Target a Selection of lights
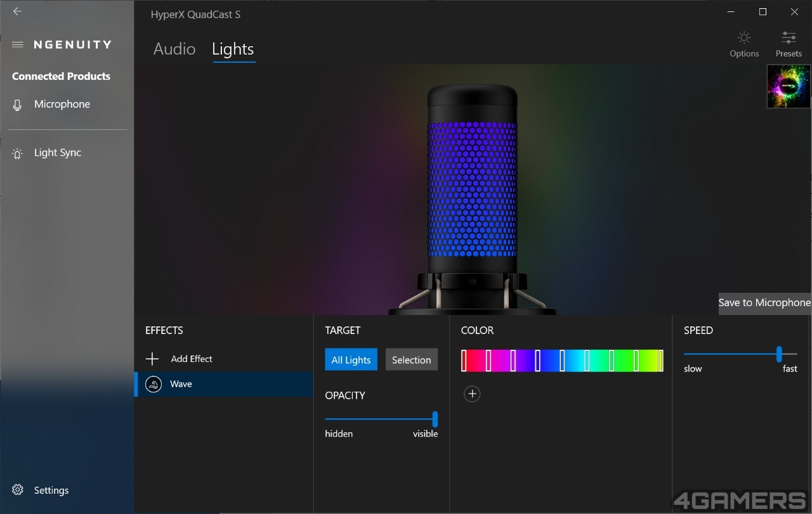Screen dimensions: 812x514 pos(412,359)
